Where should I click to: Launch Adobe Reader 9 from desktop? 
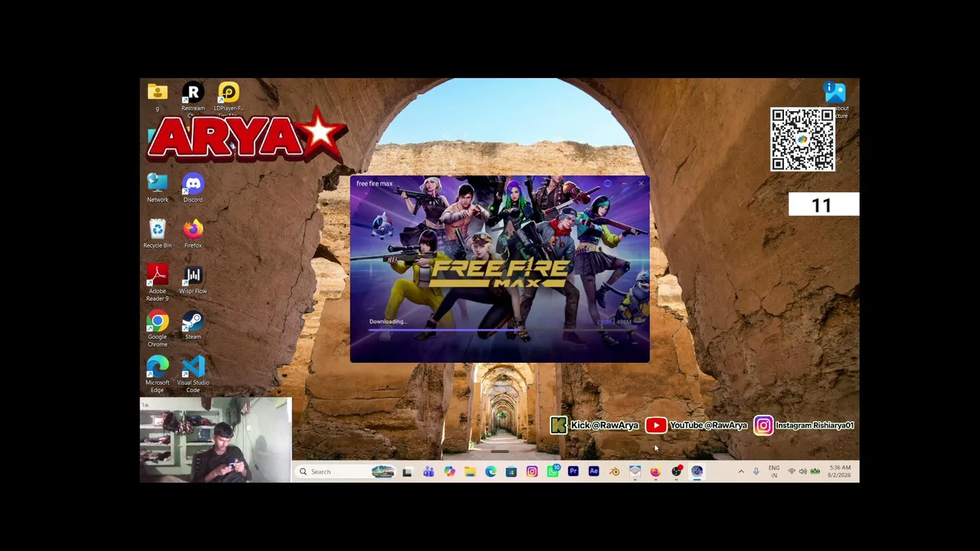[158, 283]
